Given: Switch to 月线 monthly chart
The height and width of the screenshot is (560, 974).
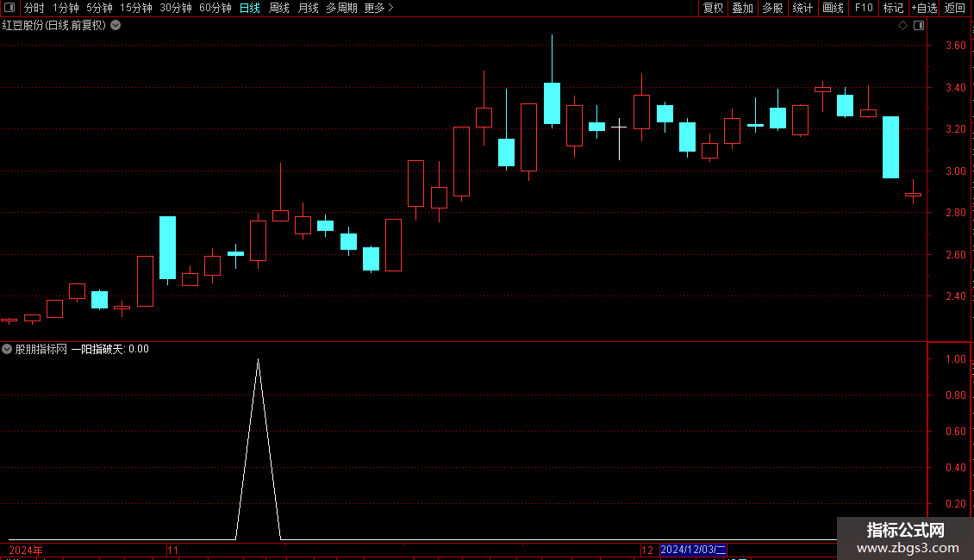Looking at the screenshot, I should tap(308, 8).
